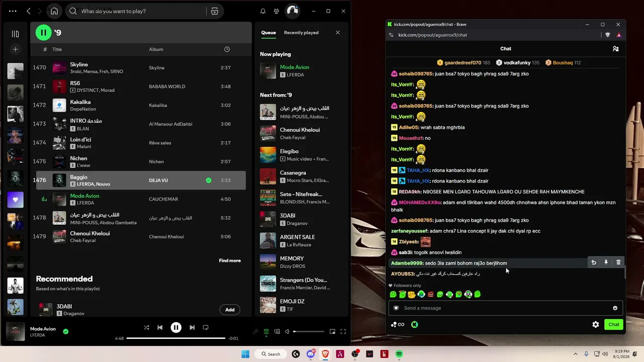Image resolution: width=644 pixels, height=362 pixels.
Task: Open Spotify mini player
Action: click(332, 331)
